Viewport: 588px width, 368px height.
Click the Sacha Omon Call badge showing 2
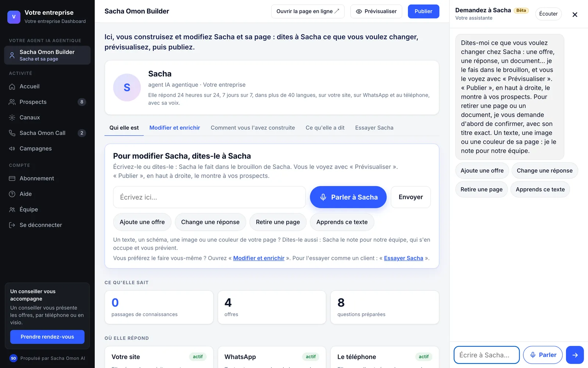(x=82, y=133)
